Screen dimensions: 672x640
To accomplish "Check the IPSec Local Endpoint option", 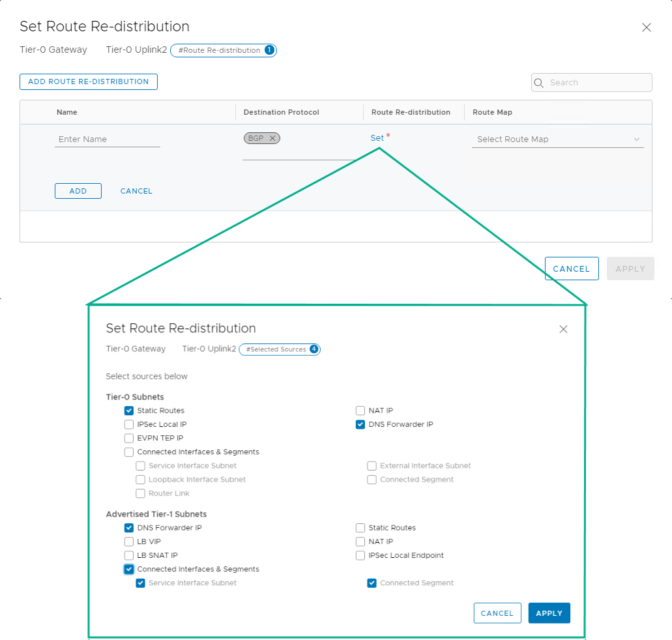I will (360, 555).
